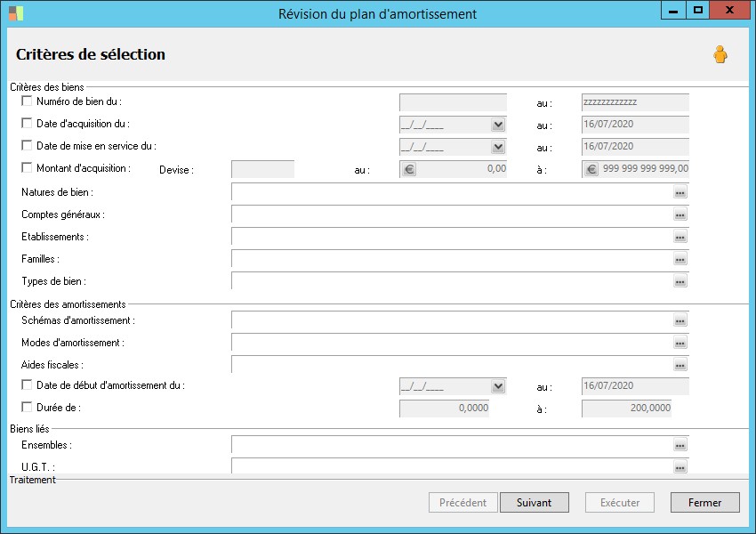Click the application icon in the title bar

[16, 13]
